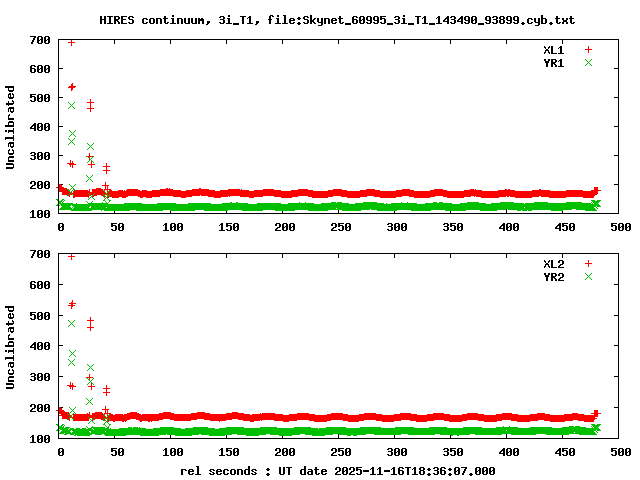Viewport: 640px width, 480px height.
Task: Select the XL1 legend label
Action: click(553, 49)
